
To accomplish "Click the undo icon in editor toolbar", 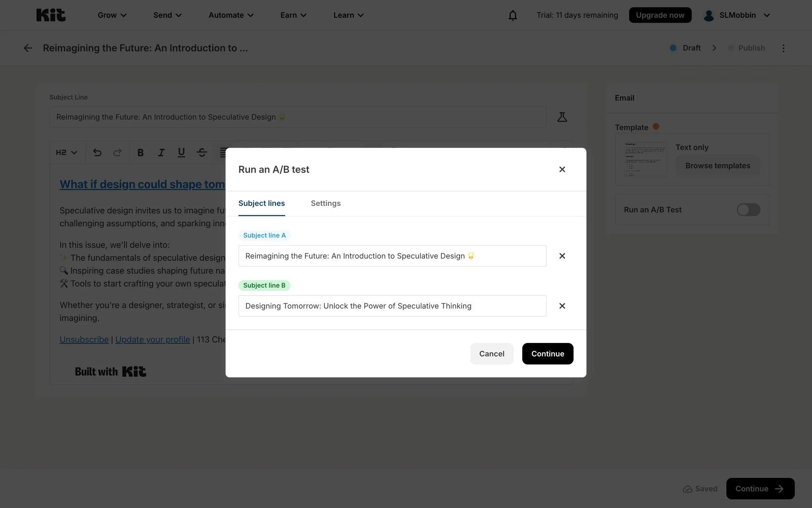I will (97, 152).
